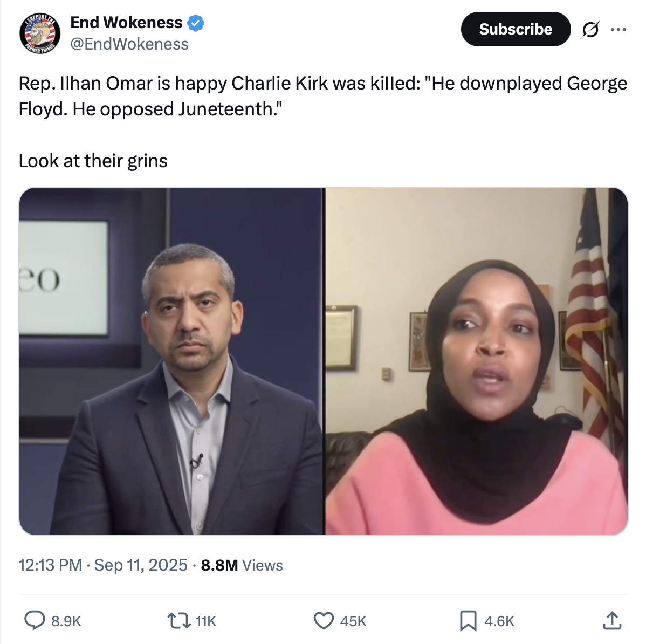Screen dimensions: 646x644
Task: Click the 4.6K bookmarks count
Action: click(499, 621)
